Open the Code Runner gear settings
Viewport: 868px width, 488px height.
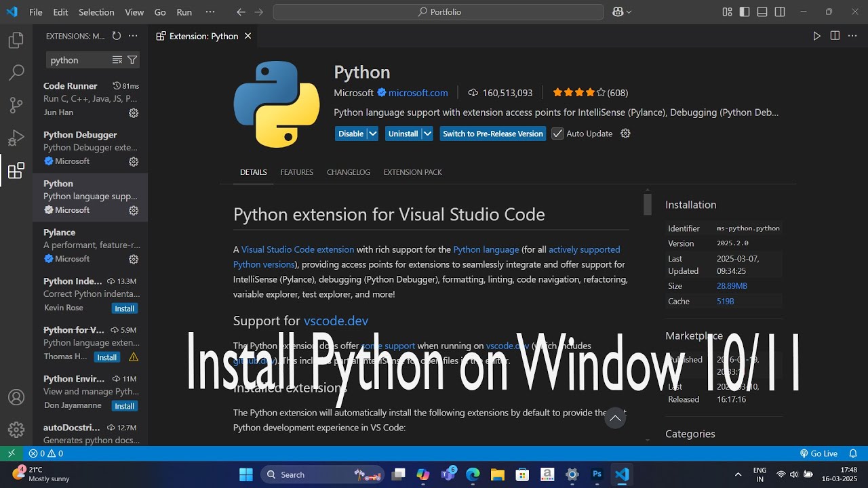click(134, 113)
